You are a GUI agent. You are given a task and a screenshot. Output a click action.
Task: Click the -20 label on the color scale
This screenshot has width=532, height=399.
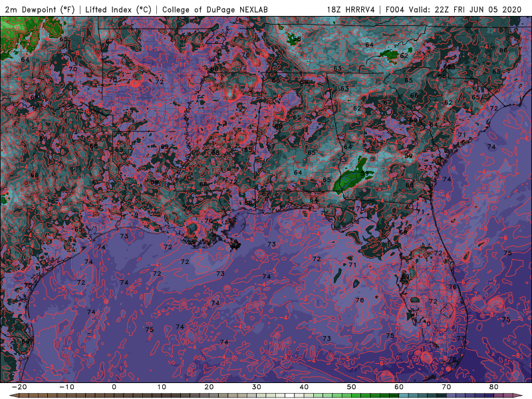(x=19, y=387)
